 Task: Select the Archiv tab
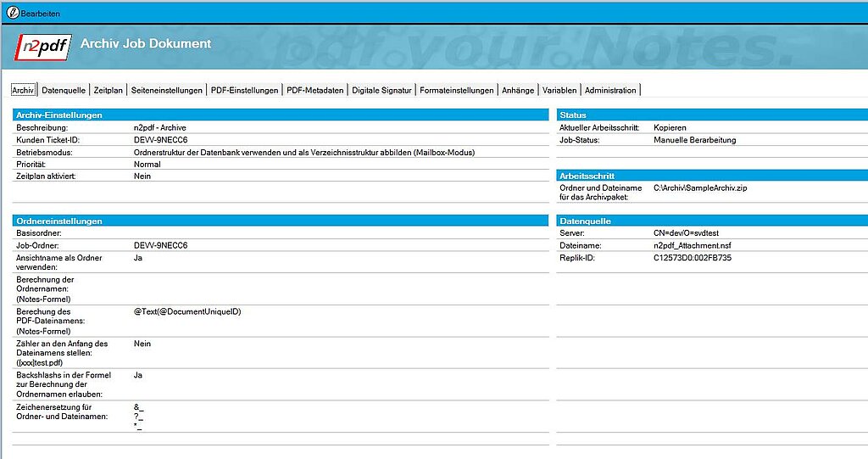23,90
